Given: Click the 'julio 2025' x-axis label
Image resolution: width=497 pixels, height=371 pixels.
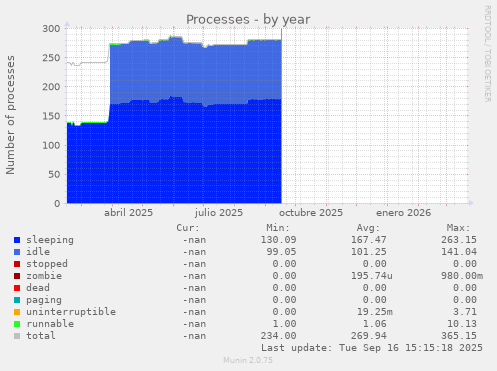Looking at the screenshot, I should pos(219,213).
